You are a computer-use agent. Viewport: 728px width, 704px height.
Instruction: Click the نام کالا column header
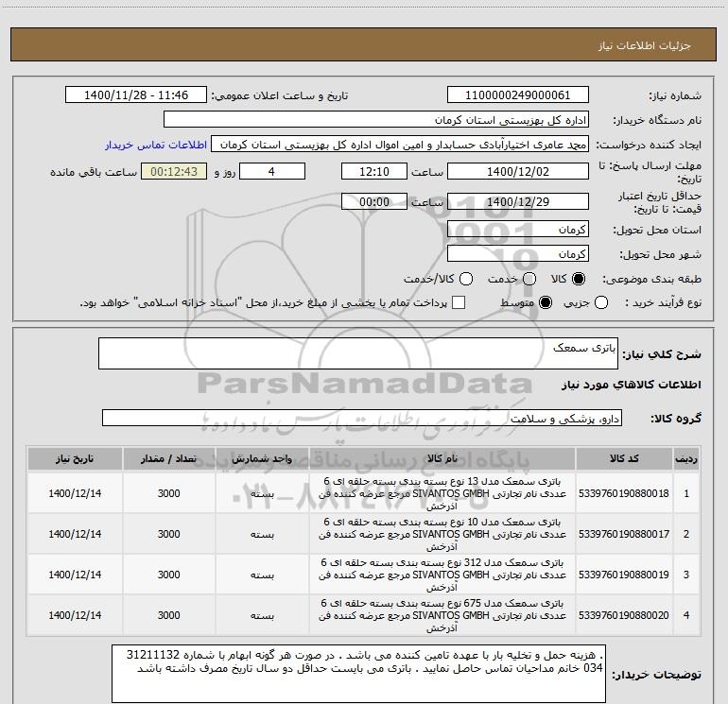tap(442, 458)
